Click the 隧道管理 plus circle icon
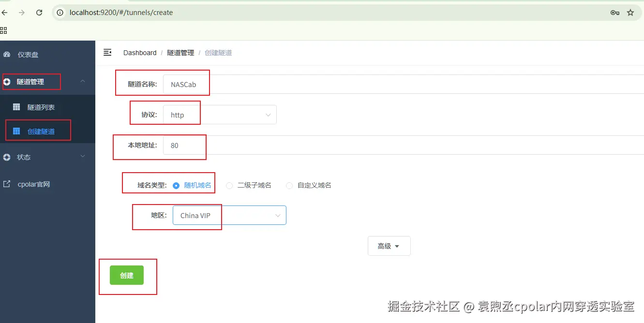 [x=7, y=82]
